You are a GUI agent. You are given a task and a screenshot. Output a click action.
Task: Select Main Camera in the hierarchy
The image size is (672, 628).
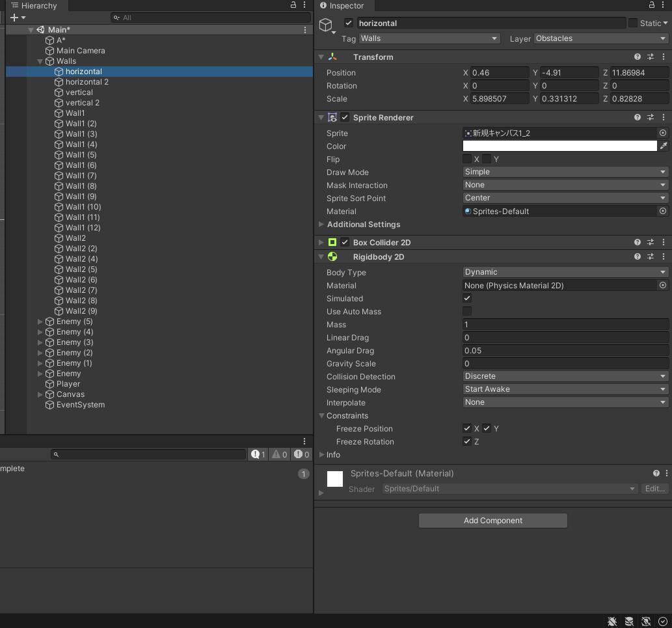(81, 51)
